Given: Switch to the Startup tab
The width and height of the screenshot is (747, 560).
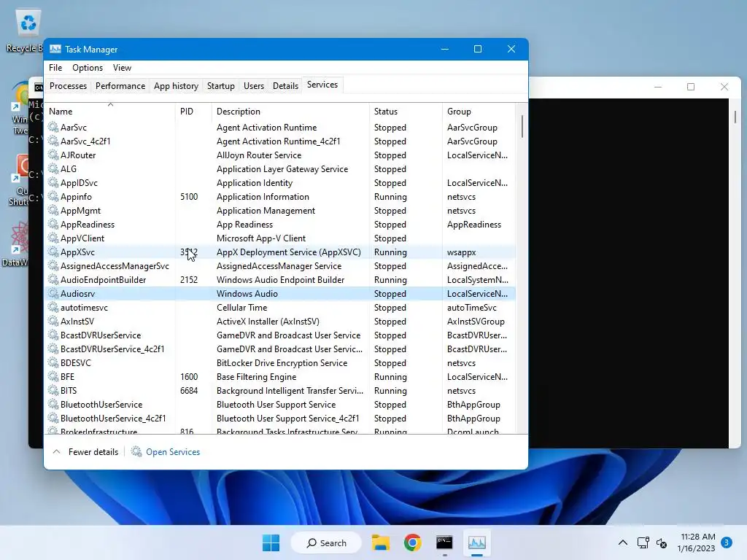Looking at the screenshot, I should pos(220,86).
